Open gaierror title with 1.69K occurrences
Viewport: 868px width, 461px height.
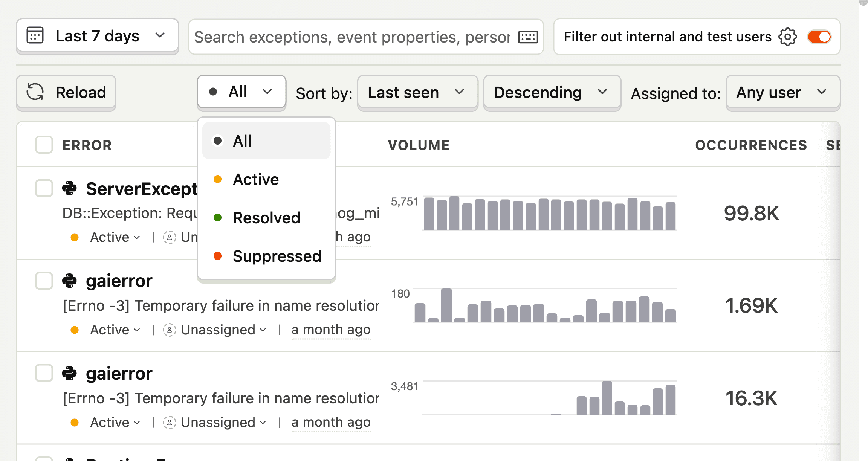point(119,281)
